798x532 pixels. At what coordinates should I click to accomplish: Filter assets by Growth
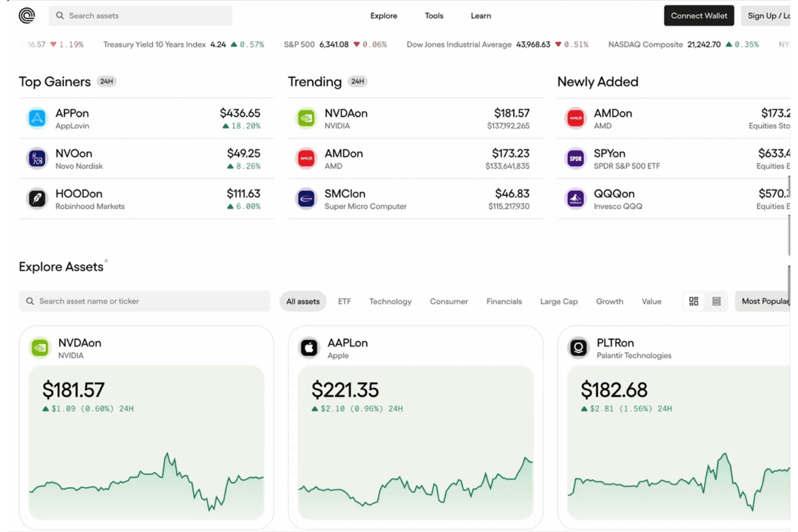610,301
